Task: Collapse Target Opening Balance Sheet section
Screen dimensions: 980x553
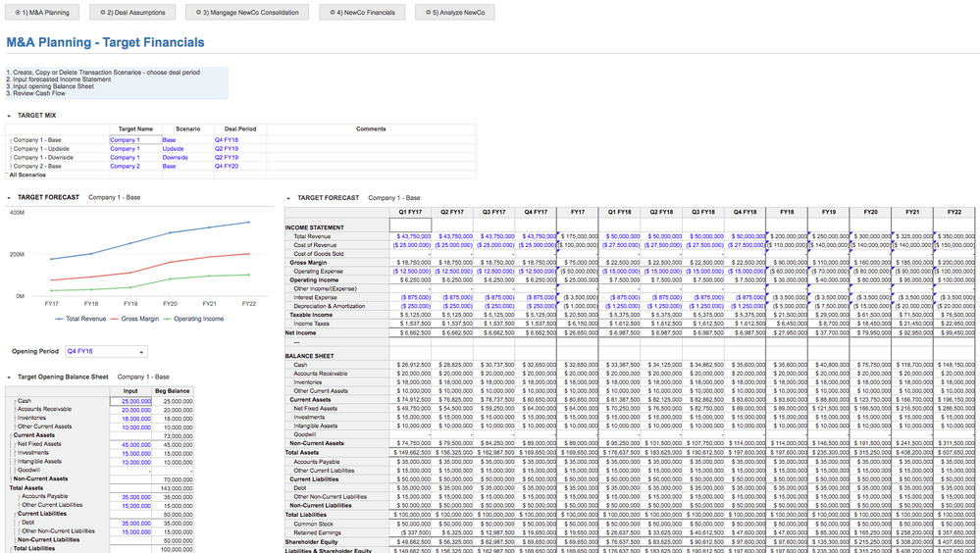Action: coord(9,377)
